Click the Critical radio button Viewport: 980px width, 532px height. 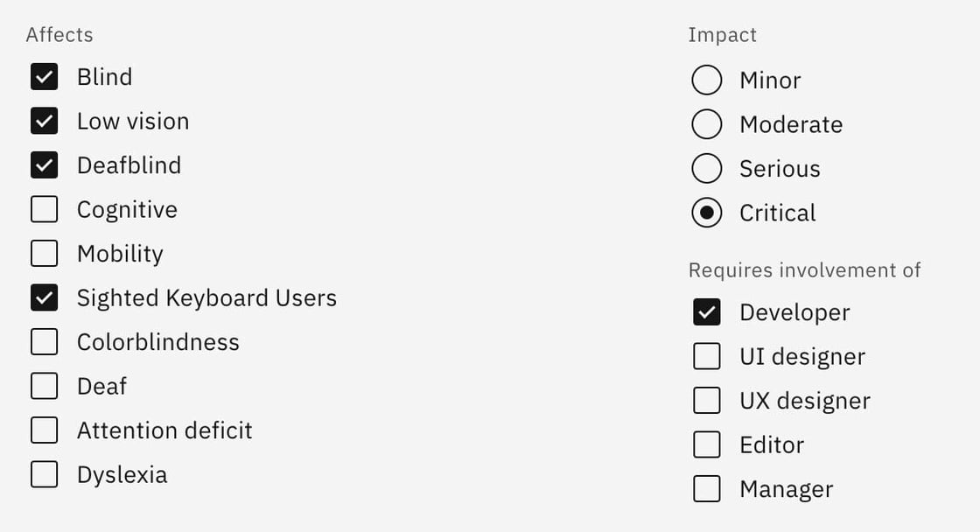(707, 213)
